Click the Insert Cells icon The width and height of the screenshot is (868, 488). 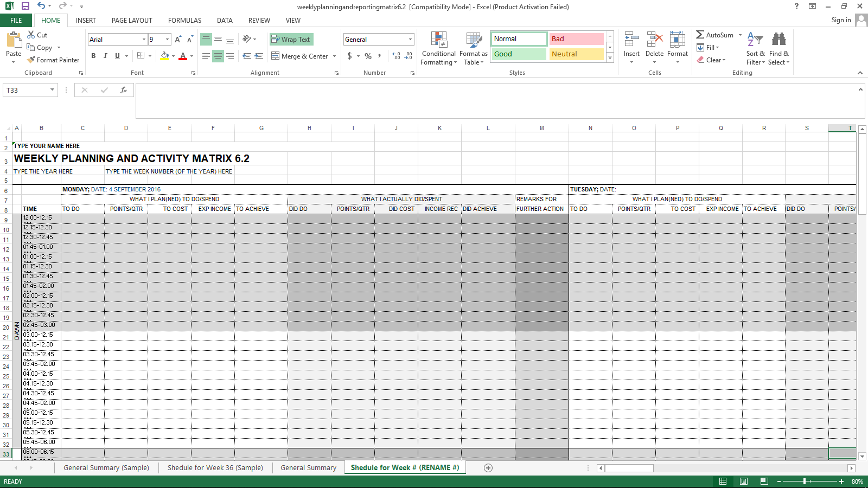tap(631, 48)
